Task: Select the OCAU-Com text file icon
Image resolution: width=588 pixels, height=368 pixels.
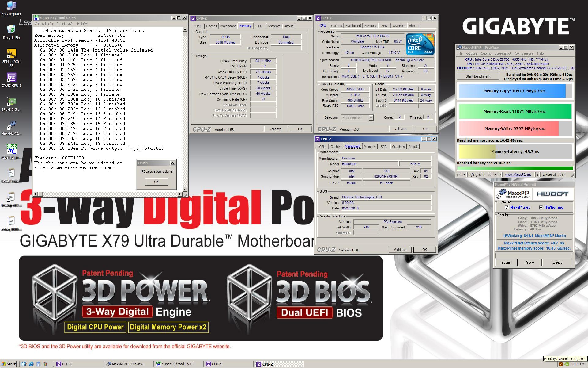Action: 11,176
